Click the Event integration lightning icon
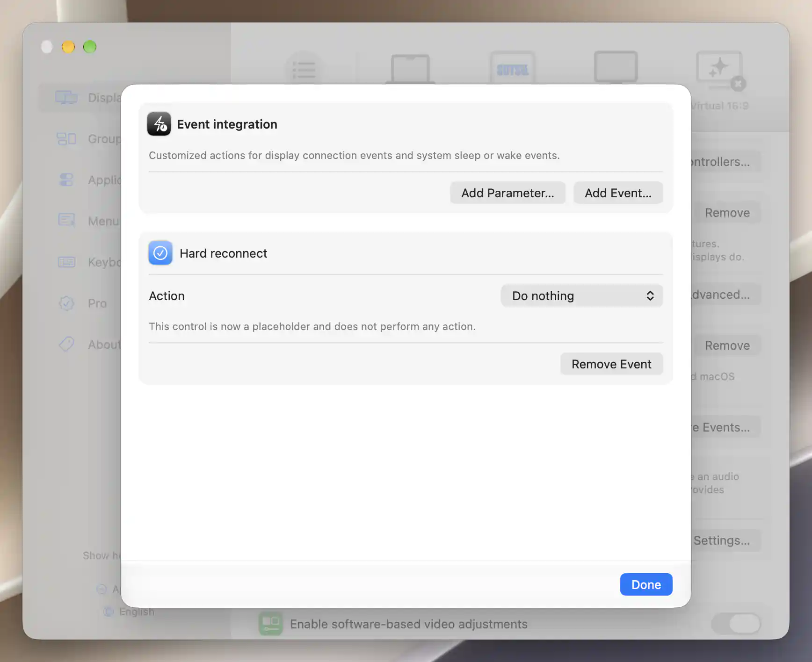 [159, 124]
